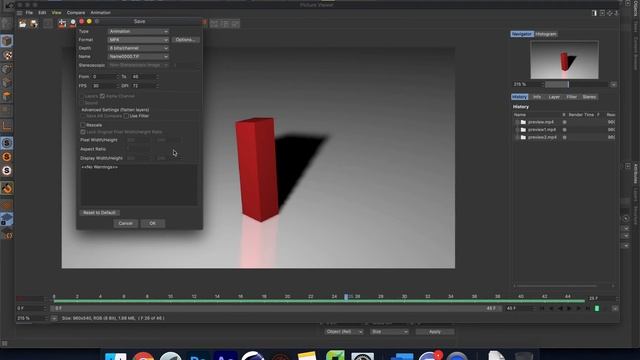Click Cancel in the Save dialog

coord(125,223)
